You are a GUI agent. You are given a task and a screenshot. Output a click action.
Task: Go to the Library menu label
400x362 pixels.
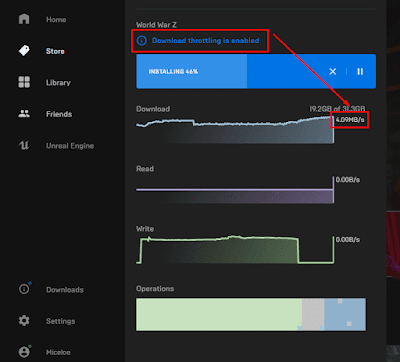coord(58,83)
